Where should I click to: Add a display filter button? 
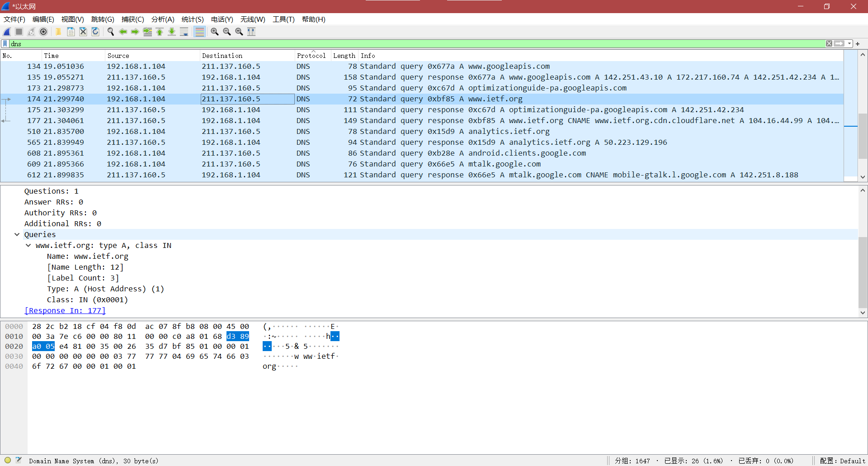click(858, 44)
